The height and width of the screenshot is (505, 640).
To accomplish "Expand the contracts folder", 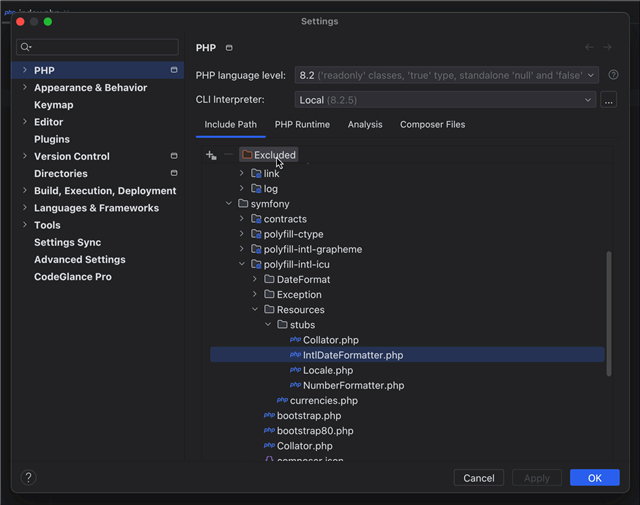I will (242, 219).
